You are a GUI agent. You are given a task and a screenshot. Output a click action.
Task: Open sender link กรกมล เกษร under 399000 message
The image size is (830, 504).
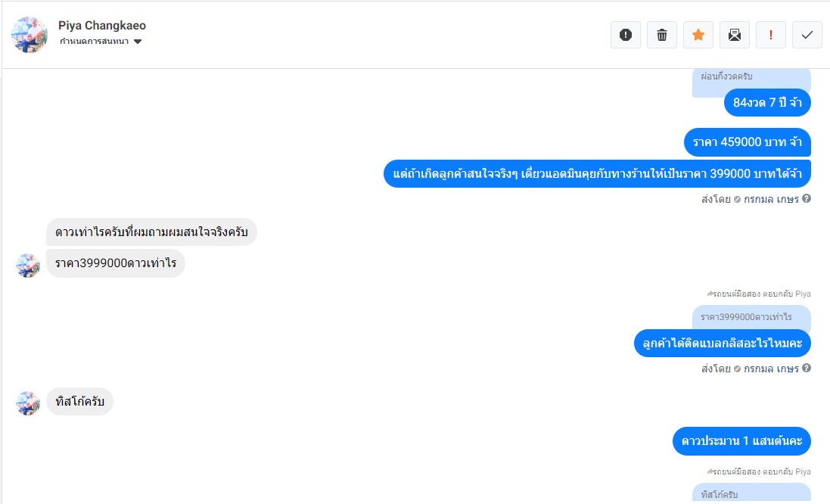771,199
